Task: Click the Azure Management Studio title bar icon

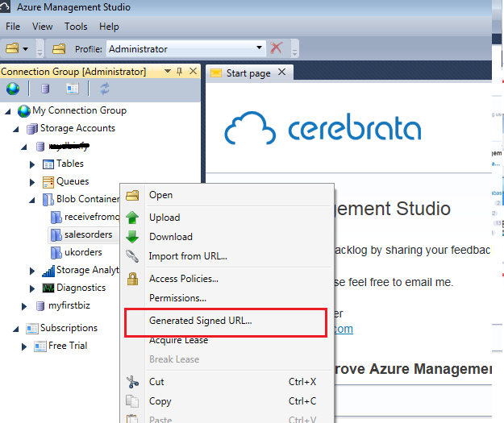Action: (5, 6)
